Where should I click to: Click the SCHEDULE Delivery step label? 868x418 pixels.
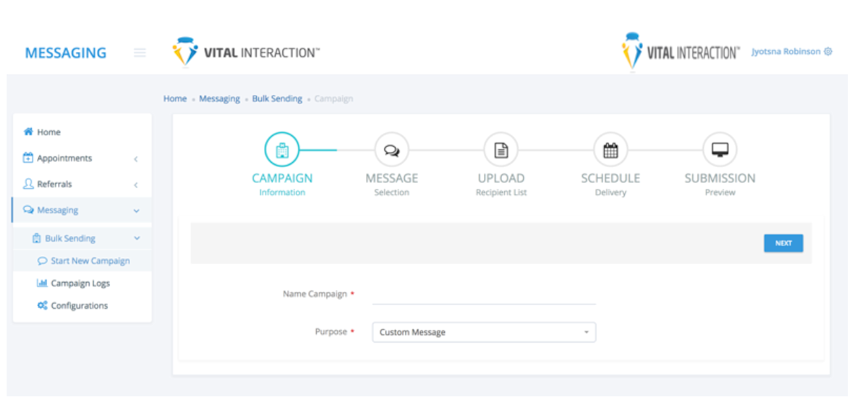coord(610,184)
